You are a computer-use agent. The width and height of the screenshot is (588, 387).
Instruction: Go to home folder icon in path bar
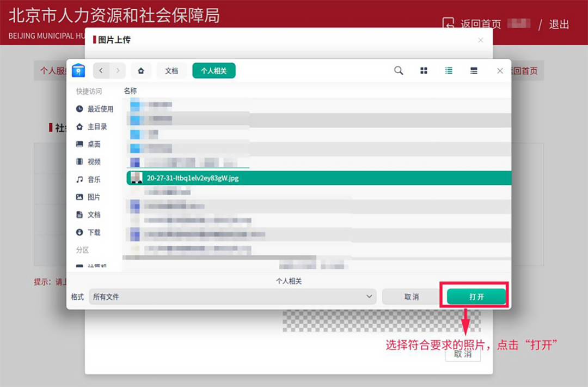141,71
